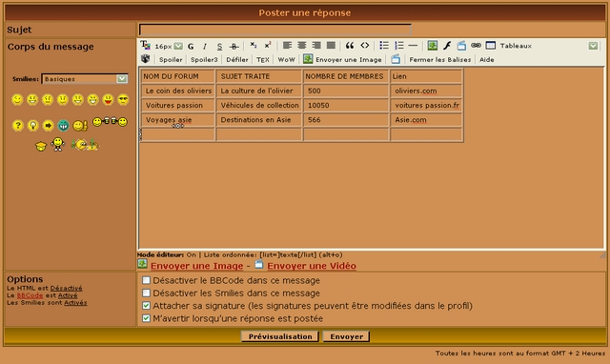610x364 pixels.
Task: Insert the light bulb idea smiley
Action: click(32, 125)
